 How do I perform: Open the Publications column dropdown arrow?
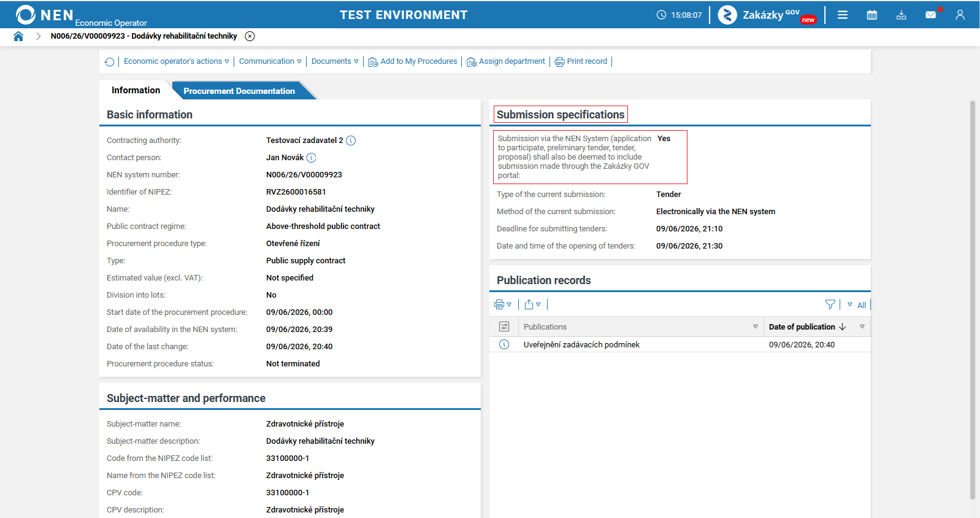point(756,327)
